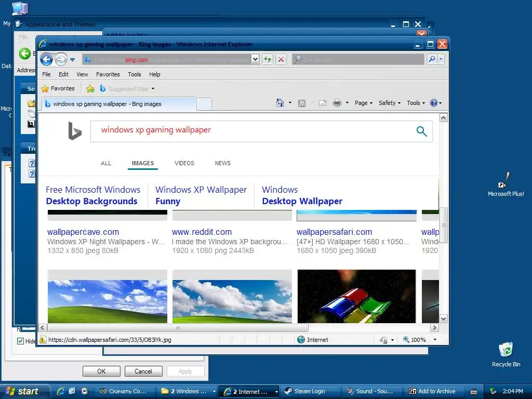Viewport: 532px width, 399px height.
Task: Click green Back arrow in Appearance and Themes window
Action: pos(25,54)
